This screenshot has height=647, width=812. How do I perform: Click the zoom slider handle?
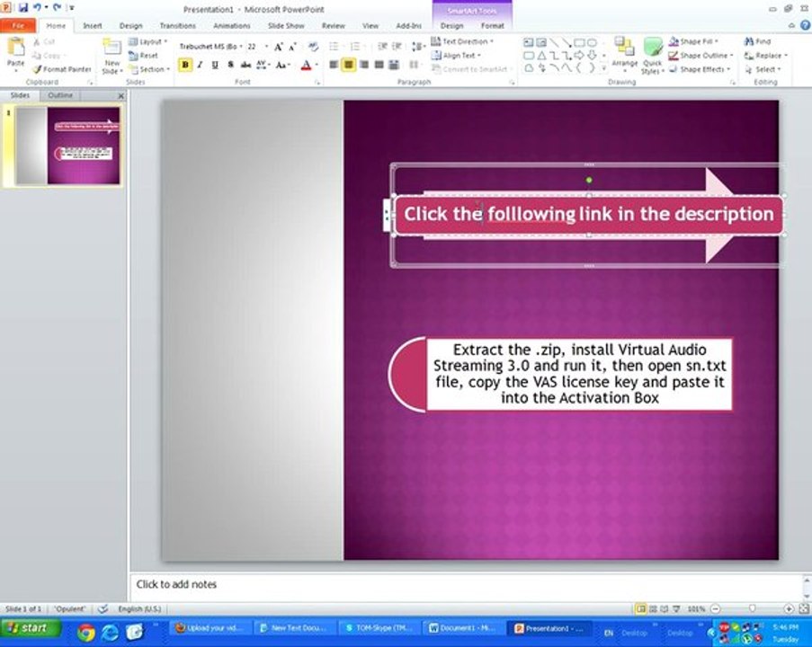pos(752,608)
